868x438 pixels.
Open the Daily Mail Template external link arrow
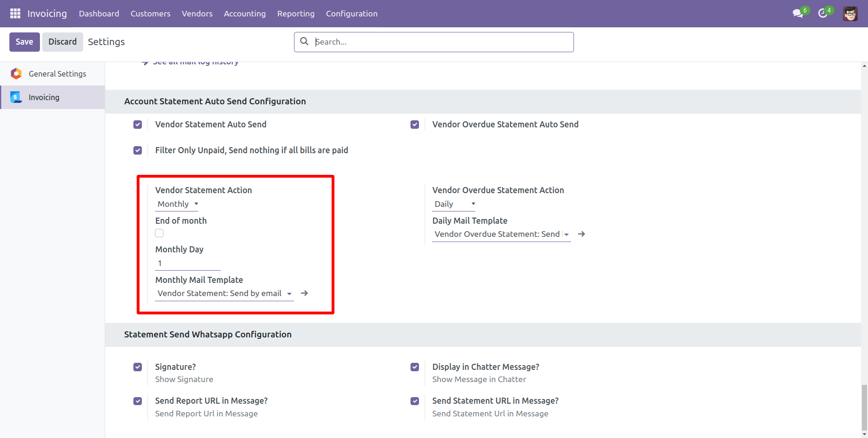581,234
